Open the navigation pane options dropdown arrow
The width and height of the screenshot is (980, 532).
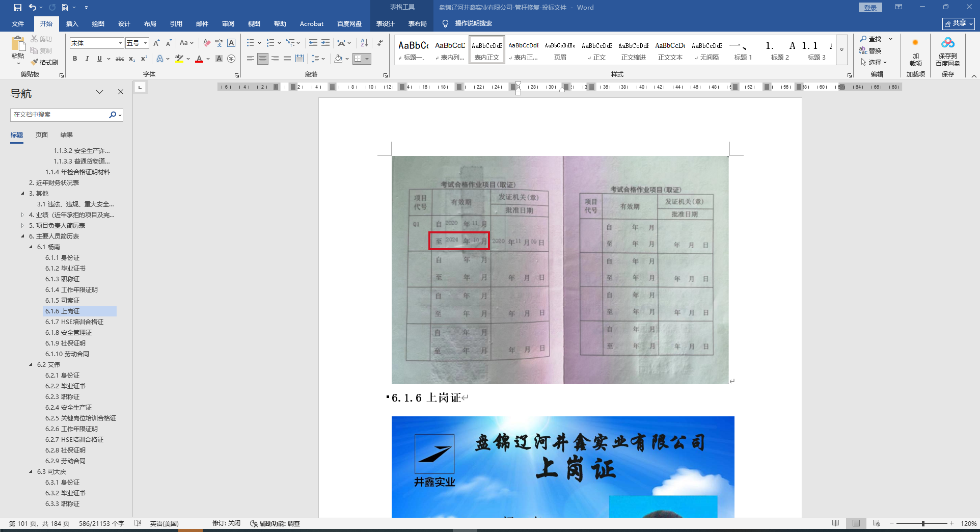point(99,92)
